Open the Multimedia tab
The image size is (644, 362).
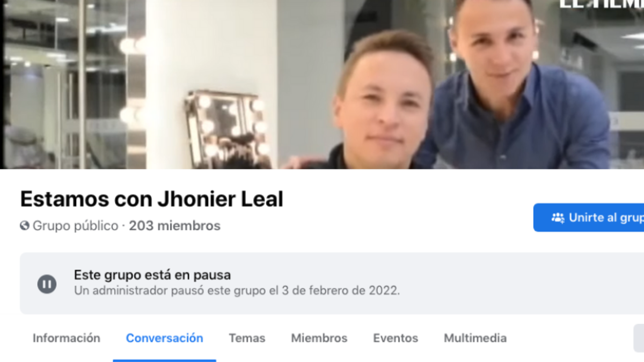475,338
